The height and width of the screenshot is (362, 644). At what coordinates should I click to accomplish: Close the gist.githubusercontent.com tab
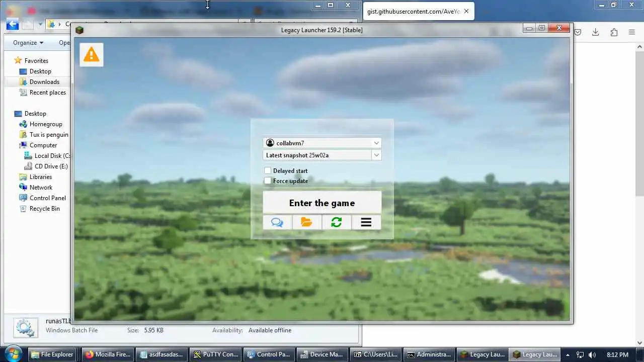click(466, 11)
